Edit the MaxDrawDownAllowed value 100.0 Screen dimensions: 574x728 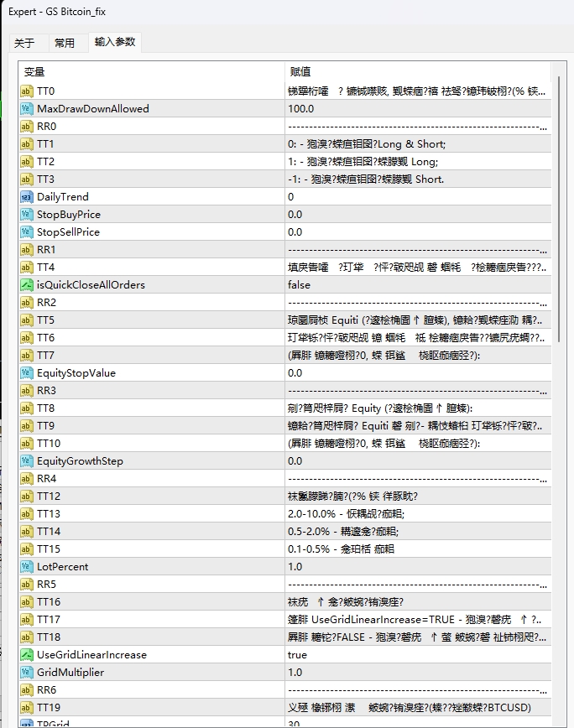418,109
